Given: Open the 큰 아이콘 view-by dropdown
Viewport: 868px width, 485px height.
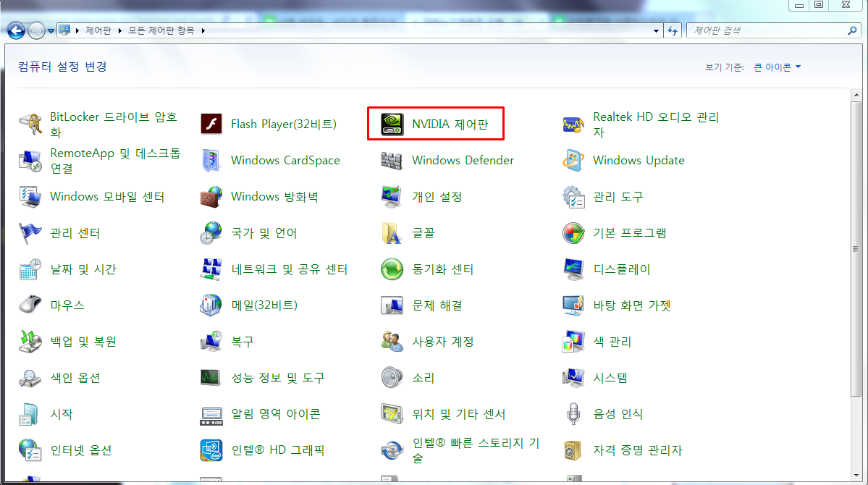Looking at the screenshot, I should click(778, 67).
